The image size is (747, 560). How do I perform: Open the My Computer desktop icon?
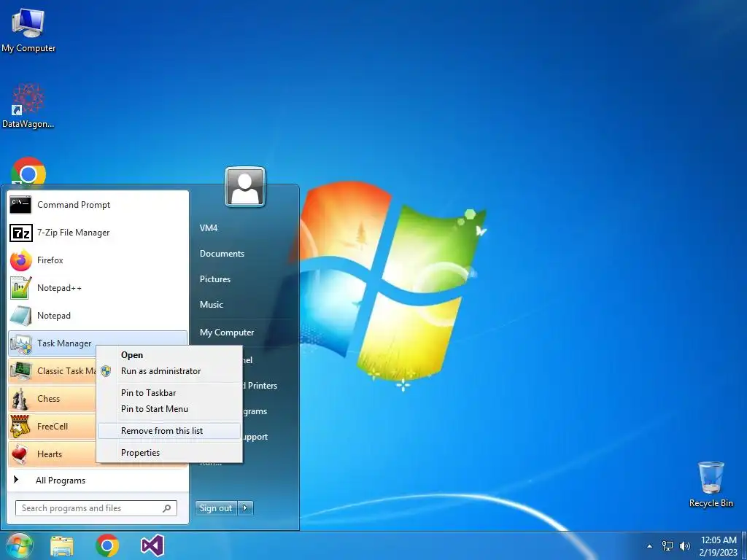tap(28, 29)
